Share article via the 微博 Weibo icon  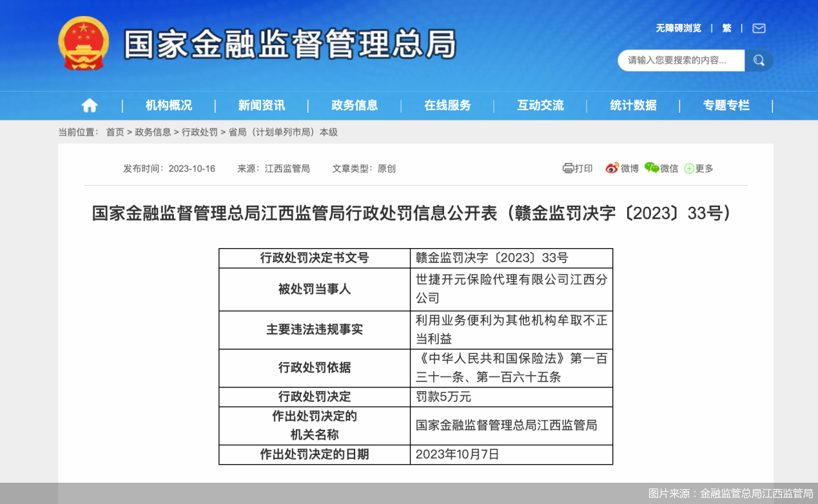click(x=613, y=168)
